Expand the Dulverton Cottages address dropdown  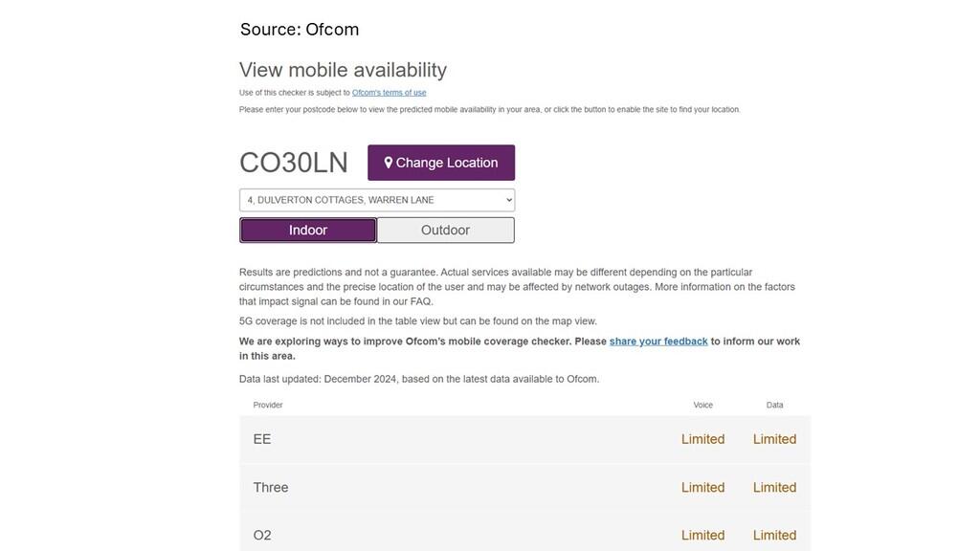[x=377, y=200]
